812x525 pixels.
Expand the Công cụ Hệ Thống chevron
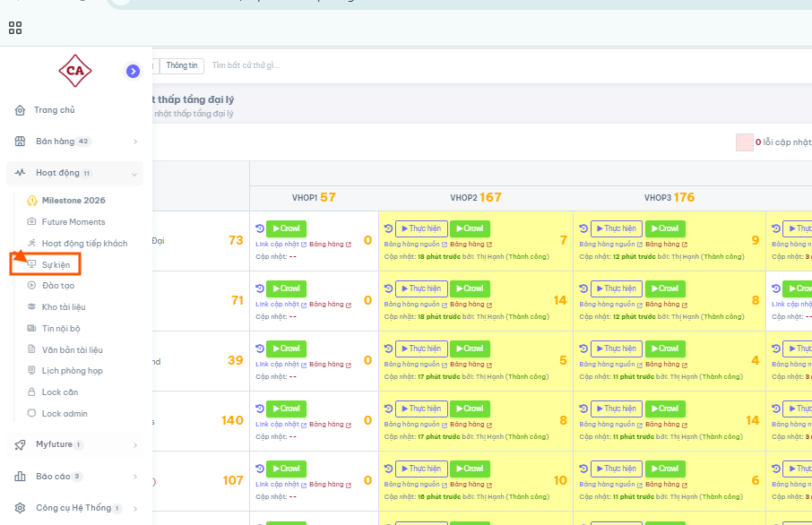tap(135, 509)
